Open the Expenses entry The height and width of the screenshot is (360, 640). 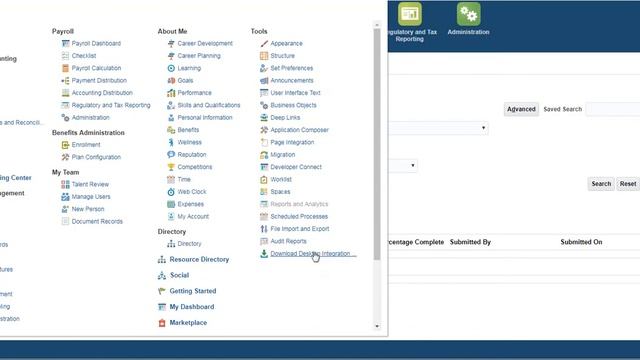[191, 204]
